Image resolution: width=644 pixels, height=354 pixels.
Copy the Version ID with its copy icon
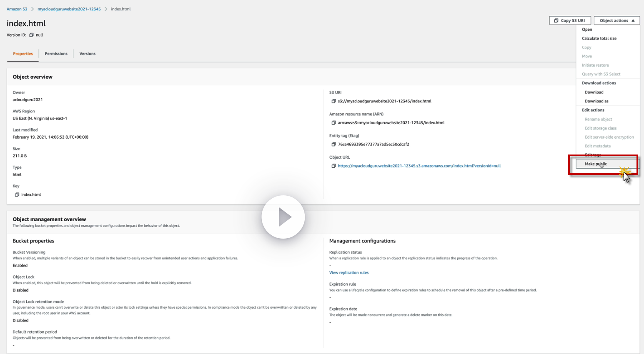pos(31,35)
